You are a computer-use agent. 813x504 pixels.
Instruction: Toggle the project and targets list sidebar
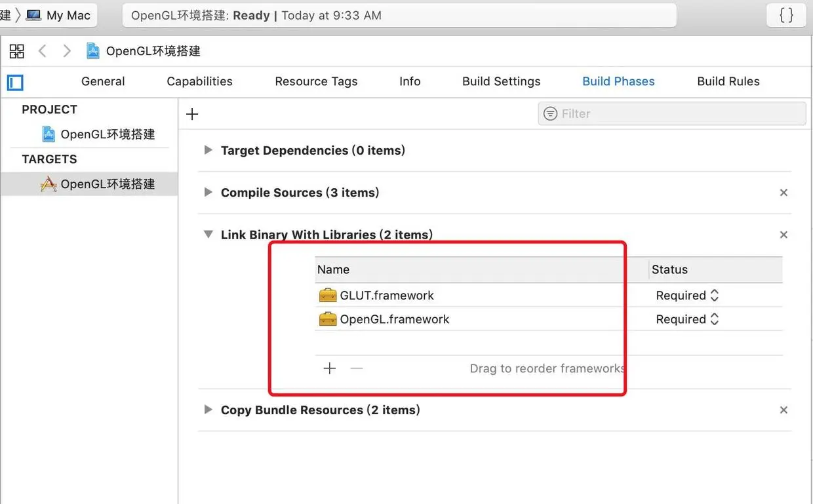pos(15,83)
